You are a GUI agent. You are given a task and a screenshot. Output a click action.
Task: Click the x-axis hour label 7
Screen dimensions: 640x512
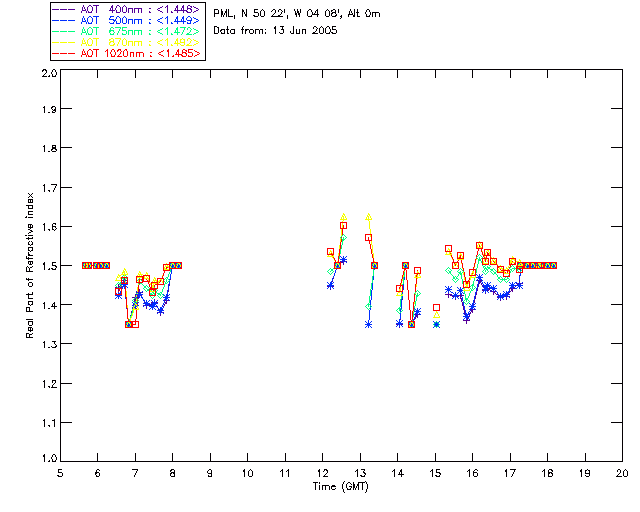tap(135, 473)
